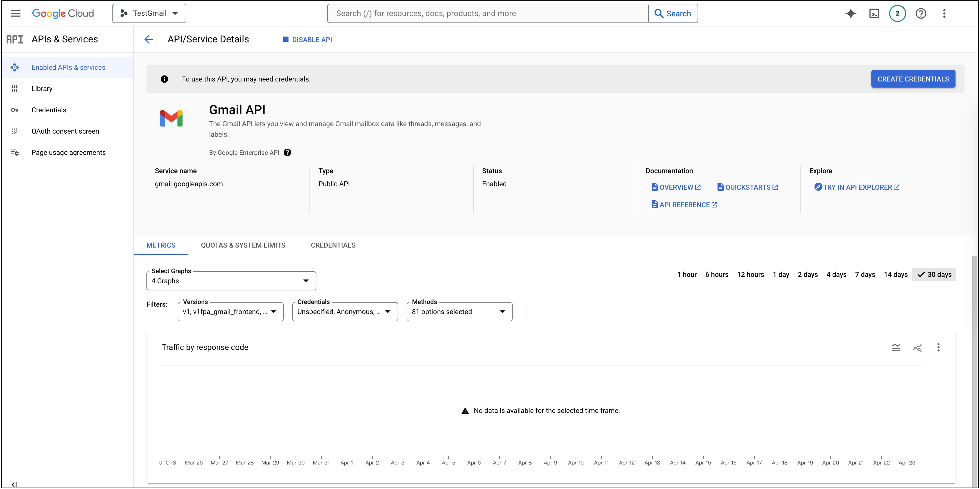
Task: Click help icon next to Google Enterprise API
Action: 288,153
